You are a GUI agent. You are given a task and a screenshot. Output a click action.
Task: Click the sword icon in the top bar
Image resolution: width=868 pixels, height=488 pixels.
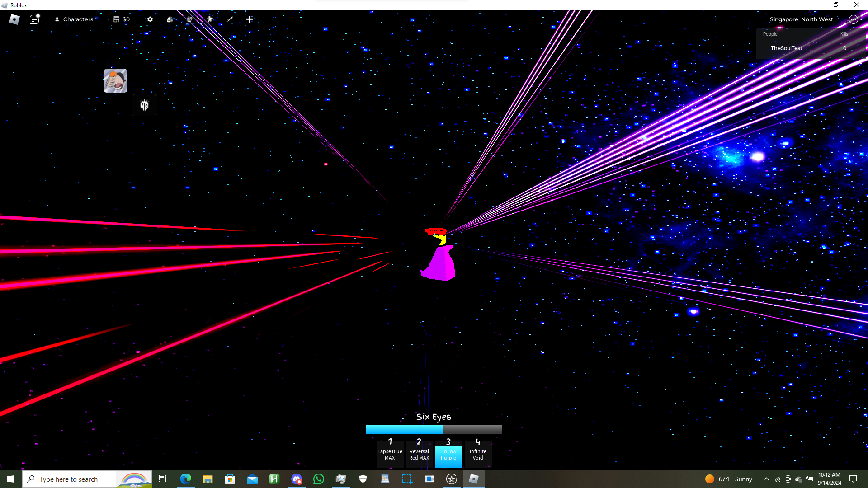coord(230,19)
